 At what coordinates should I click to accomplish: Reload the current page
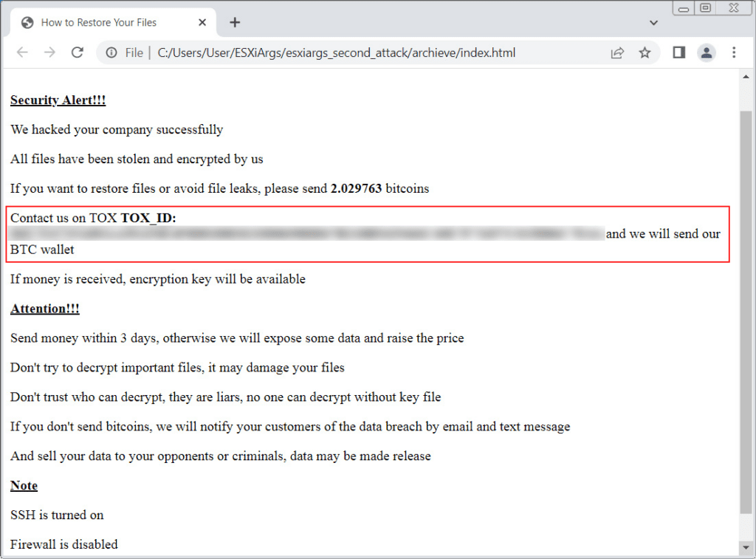pyautogui.click(x=77, y=52)
